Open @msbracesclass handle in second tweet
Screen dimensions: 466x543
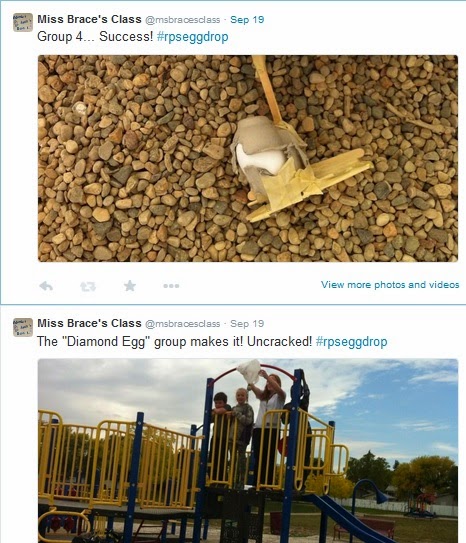(x=182, y=324)
